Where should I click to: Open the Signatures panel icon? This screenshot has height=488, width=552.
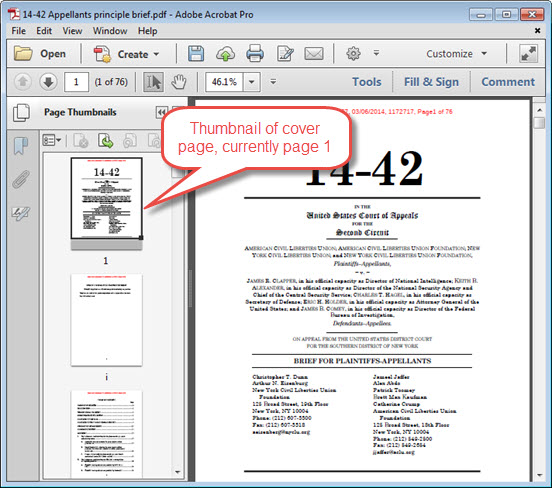(21, 213)
